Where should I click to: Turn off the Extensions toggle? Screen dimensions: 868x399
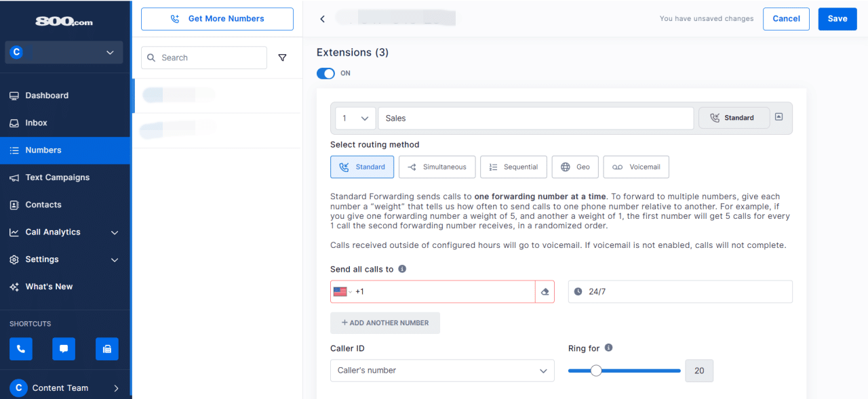tap(325, 73)
